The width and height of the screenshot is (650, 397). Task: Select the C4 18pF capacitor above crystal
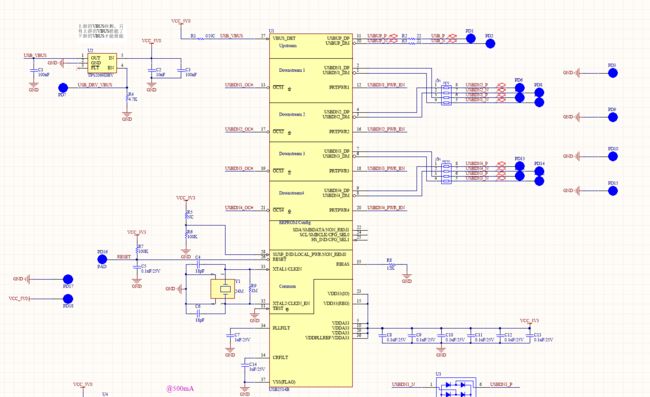tap(198, 264)
